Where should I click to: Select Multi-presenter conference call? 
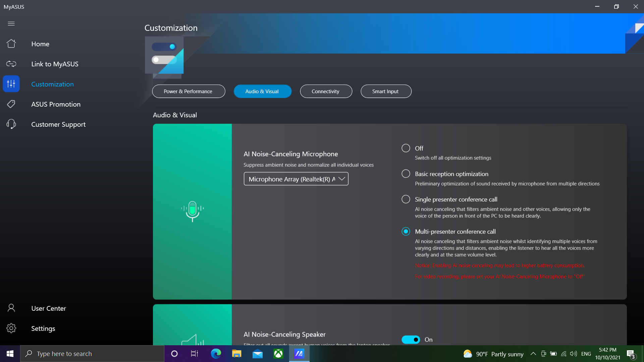click(406, 231)
